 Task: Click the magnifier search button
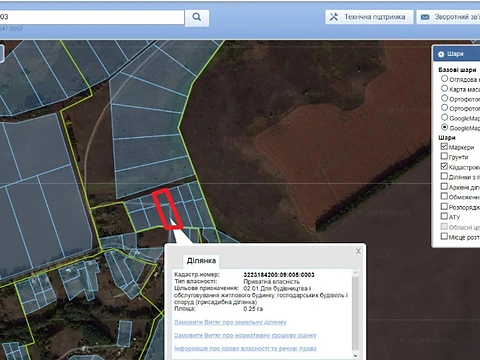[197, 17]
